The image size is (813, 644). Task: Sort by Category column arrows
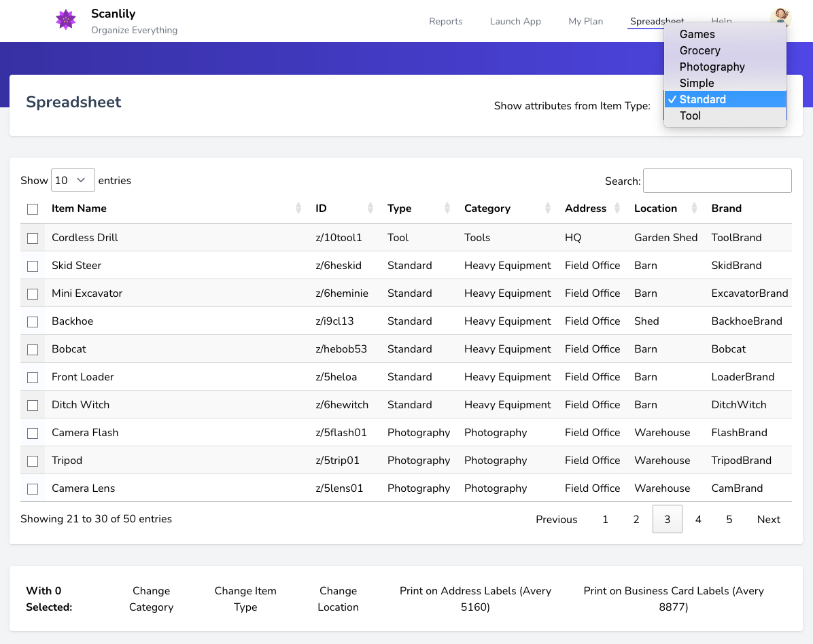pos(548,209)
